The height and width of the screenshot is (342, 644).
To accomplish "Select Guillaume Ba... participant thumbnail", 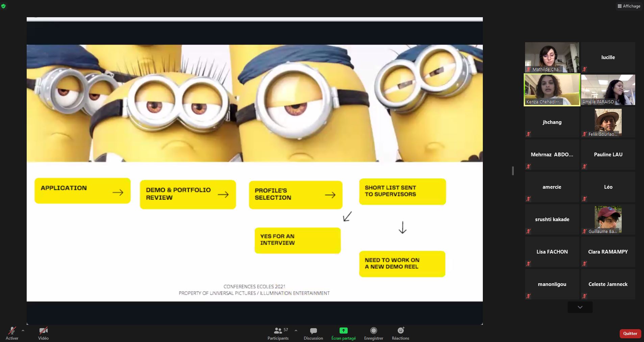I will coord(608,219).
